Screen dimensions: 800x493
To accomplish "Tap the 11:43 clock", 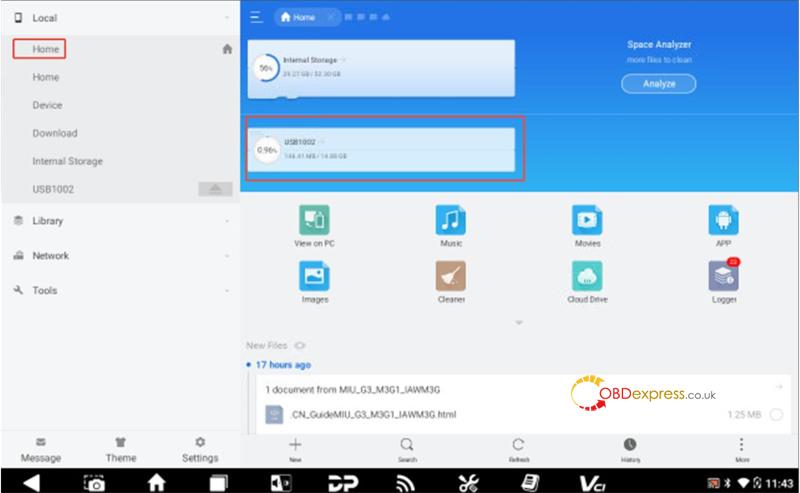I will pyautogui.click(x=779, y=483).
